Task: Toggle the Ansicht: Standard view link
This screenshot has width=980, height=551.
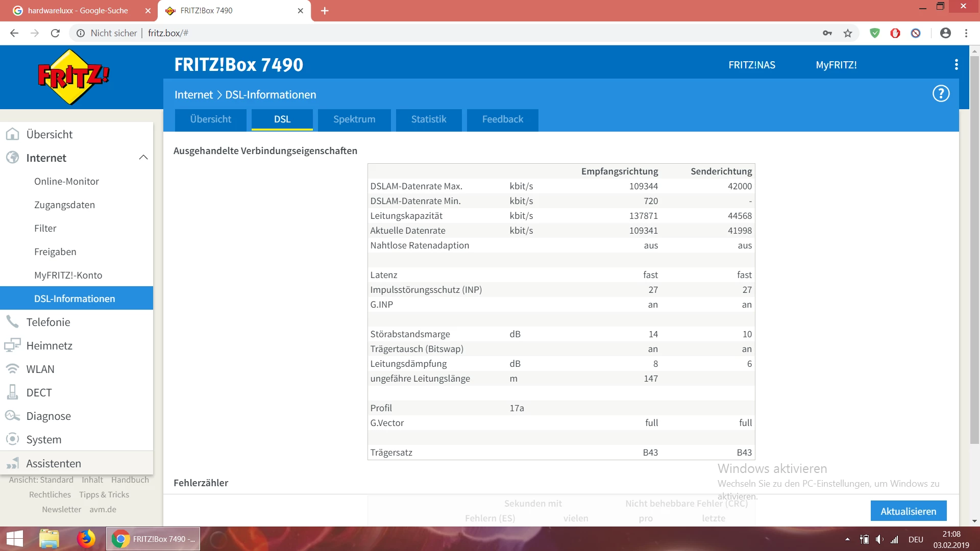Action: (x=41, y=480)
